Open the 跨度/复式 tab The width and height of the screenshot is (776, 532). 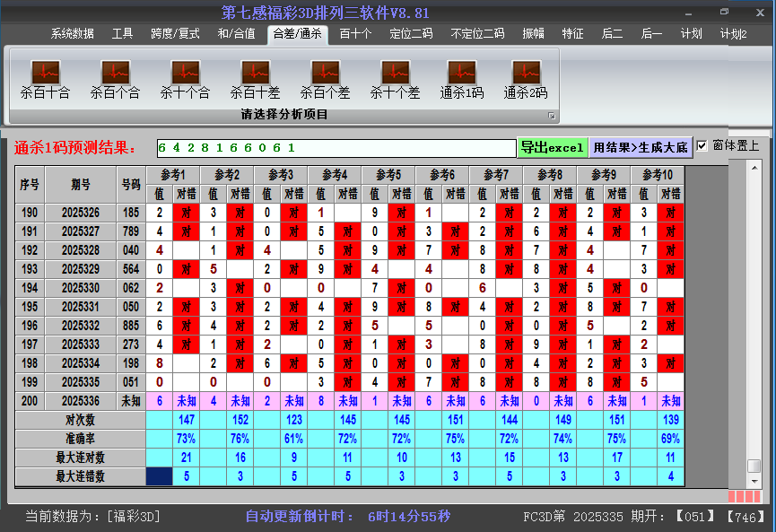coord(175,34)
